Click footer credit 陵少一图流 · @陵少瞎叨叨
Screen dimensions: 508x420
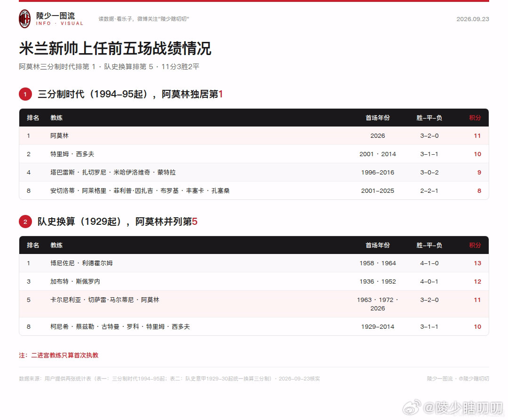point(458,379)
